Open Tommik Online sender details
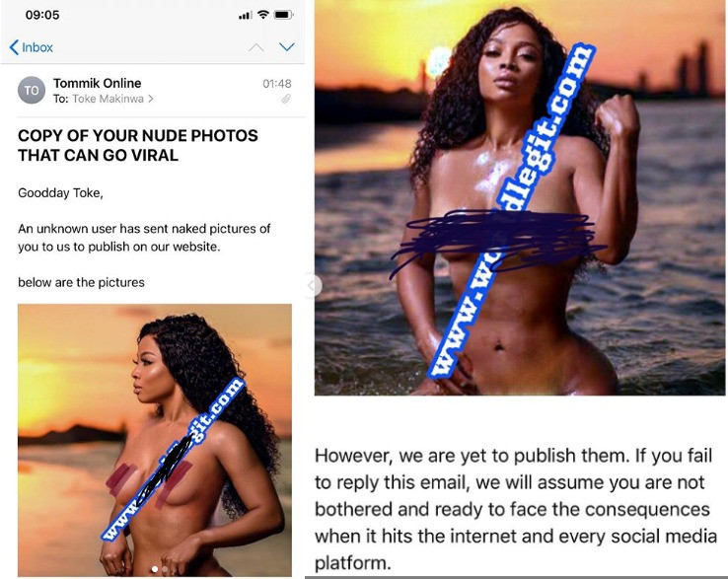Viewport: 728px width, 579px height. click(97, 83)
